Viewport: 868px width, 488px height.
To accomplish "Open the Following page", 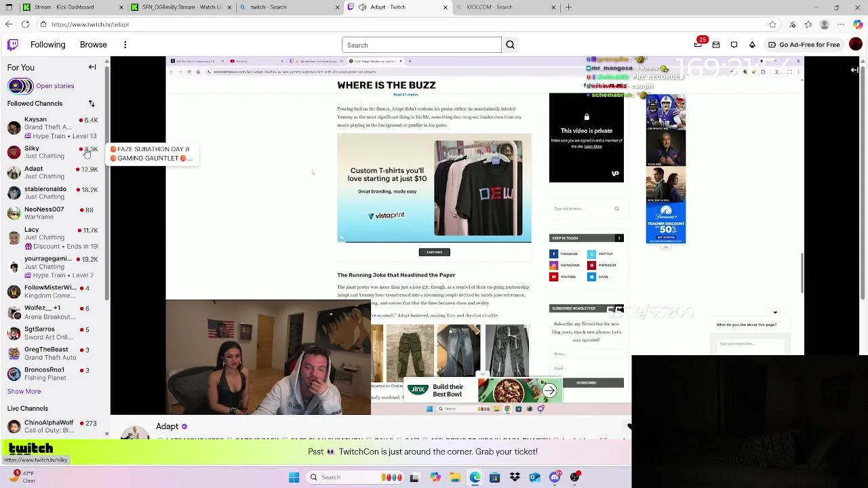I will [x=47, y=45].
